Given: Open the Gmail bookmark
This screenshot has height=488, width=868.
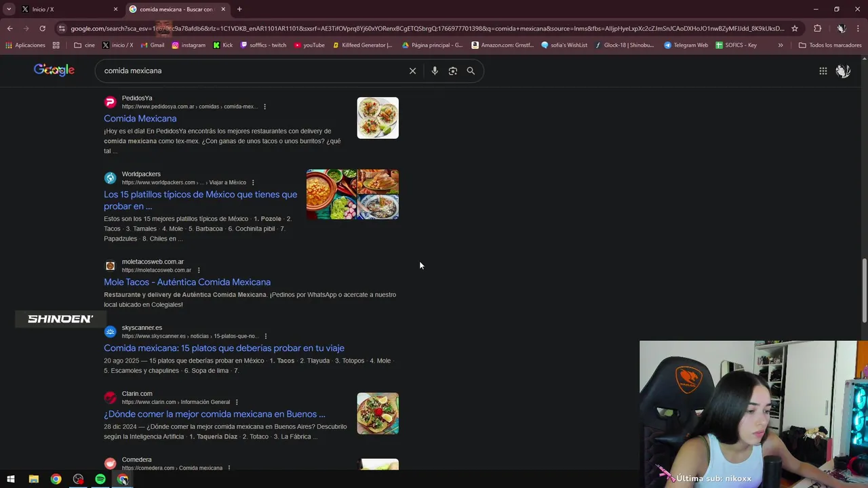Looking at the screenshot, I should pos(153,45).
